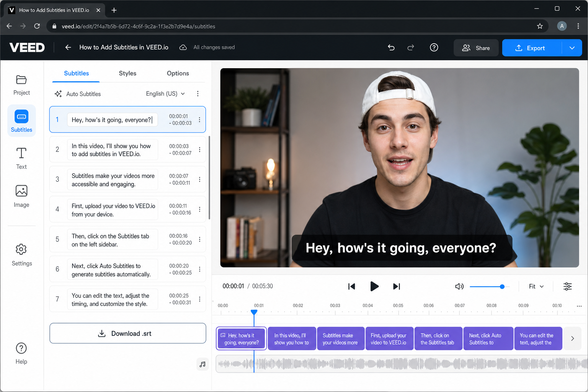The height and width of the screenshot is (392, 588).
Task: Open more options for subtitle 4
Action: [199, 209]
